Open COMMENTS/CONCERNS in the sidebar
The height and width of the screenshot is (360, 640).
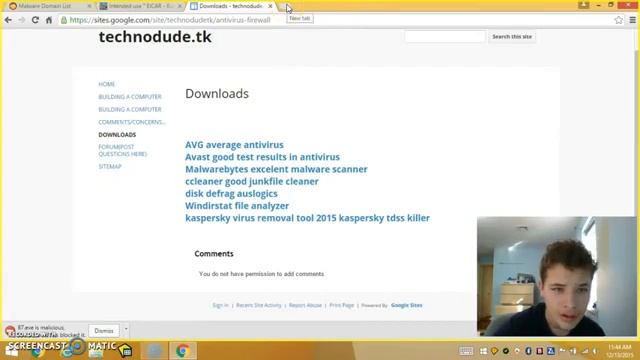132,122
